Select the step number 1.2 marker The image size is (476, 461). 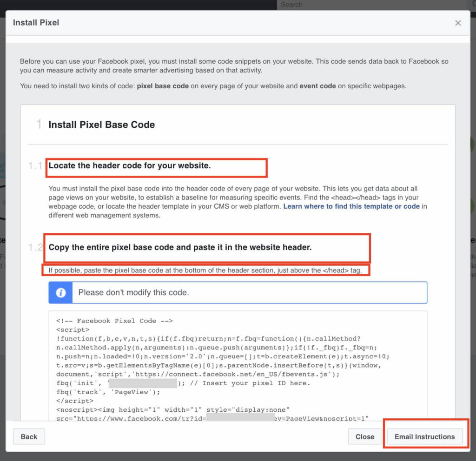click(x=36, y=247)
